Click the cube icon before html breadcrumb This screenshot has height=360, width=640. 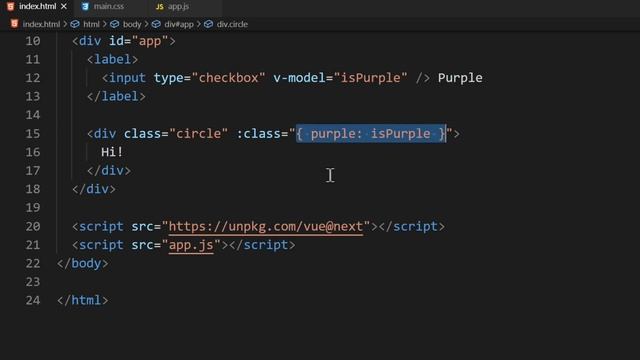(x=75, y=24)
